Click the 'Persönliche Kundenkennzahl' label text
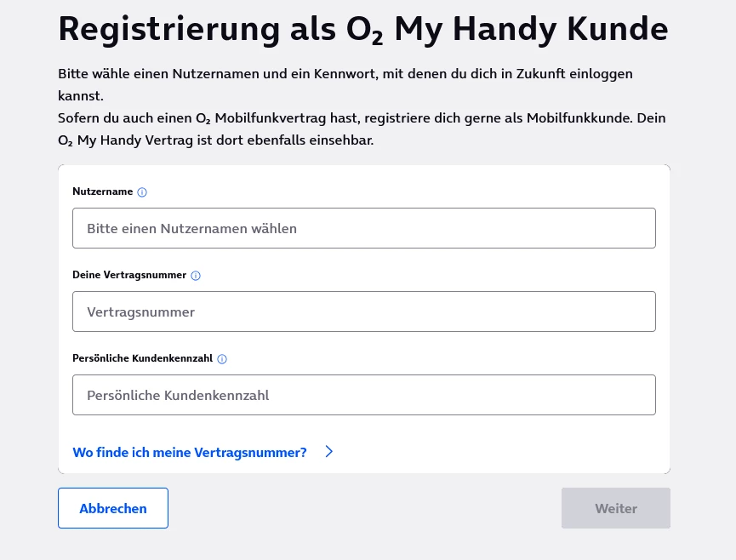Image resolution: width=736 pixels, height=560 pixels. pyautogui.click(x=143, y=359)
